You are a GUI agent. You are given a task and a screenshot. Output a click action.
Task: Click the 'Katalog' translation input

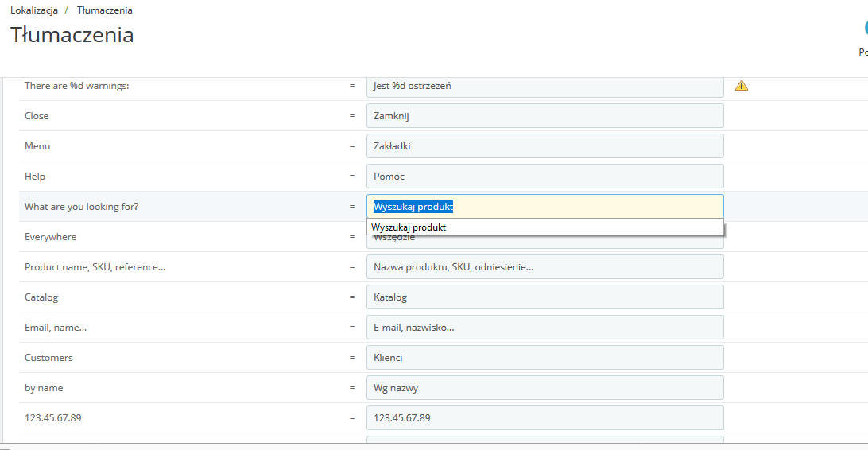[x=544, y=297]
